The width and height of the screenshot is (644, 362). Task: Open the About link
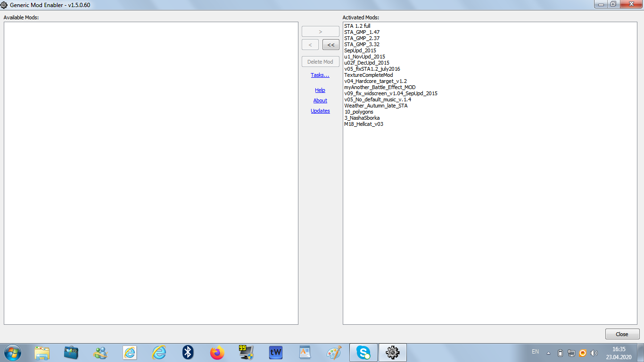tap(320, 100)
